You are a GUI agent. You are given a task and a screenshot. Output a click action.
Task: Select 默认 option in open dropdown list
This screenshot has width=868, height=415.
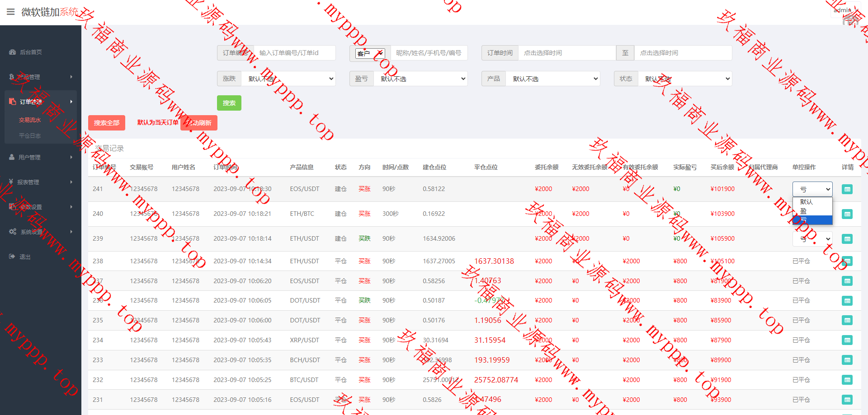(x=812, y=202)
